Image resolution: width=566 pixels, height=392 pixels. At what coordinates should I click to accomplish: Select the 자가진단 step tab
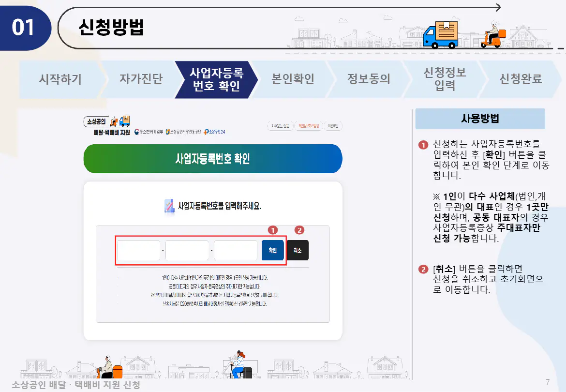tap(141, 79)
